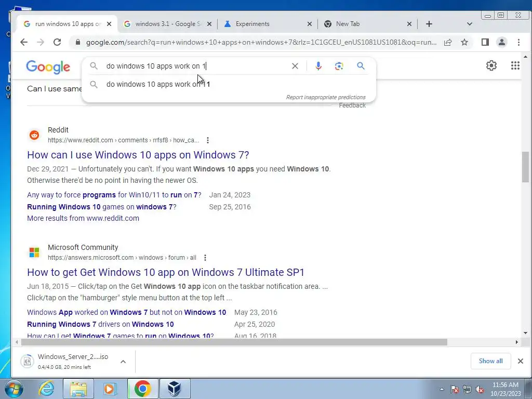
Task: Open the Chrome side panel
Action: [485, 42]
